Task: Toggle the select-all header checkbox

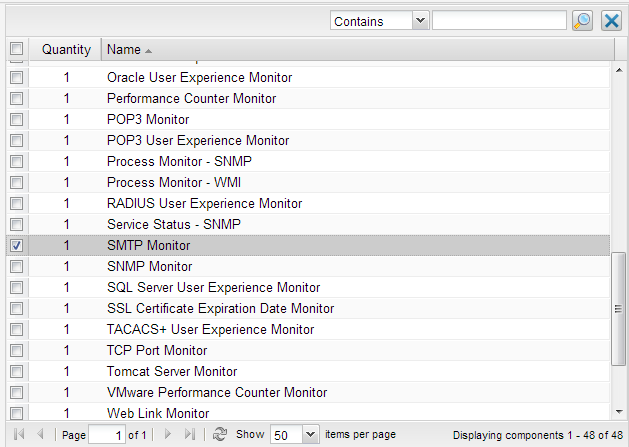Action: pyautogui.click(x=17, y=49)
